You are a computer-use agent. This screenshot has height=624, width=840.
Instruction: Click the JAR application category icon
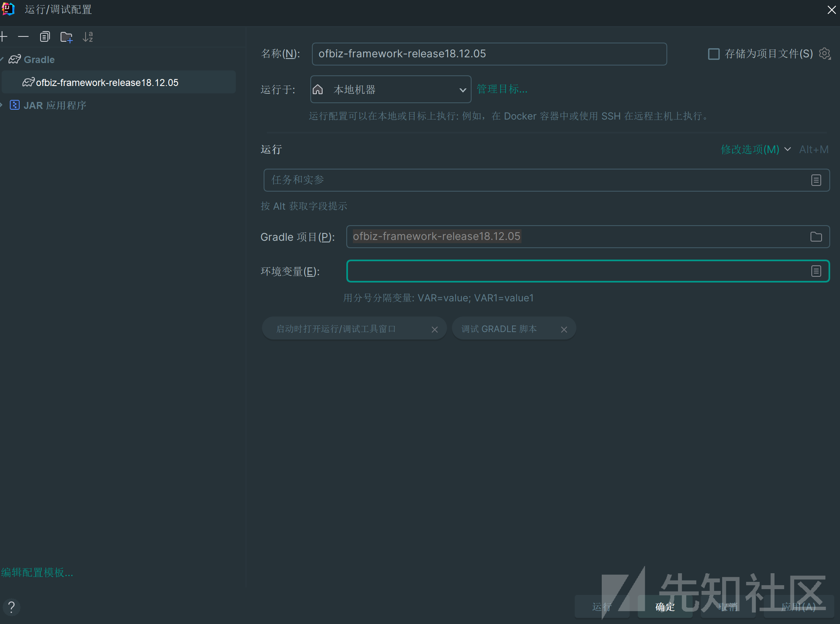pyautogui.click(x=15, y=105)
